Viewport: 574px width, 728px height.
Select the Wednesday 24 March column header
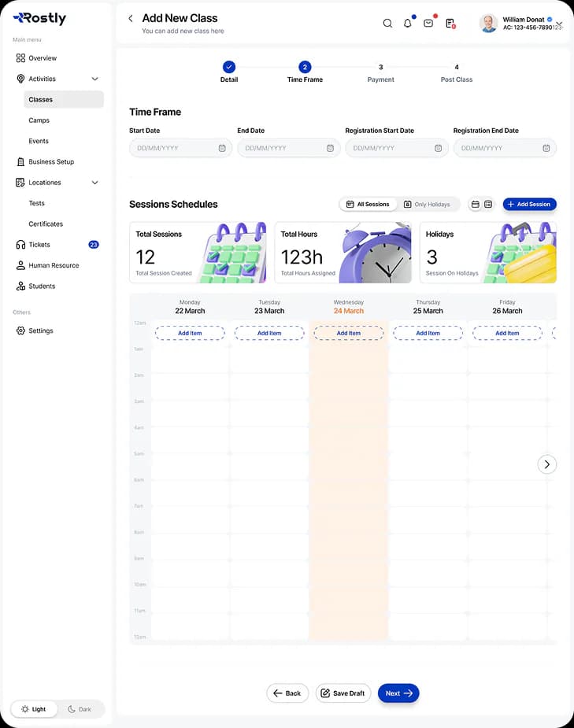(x=349, y=306)
